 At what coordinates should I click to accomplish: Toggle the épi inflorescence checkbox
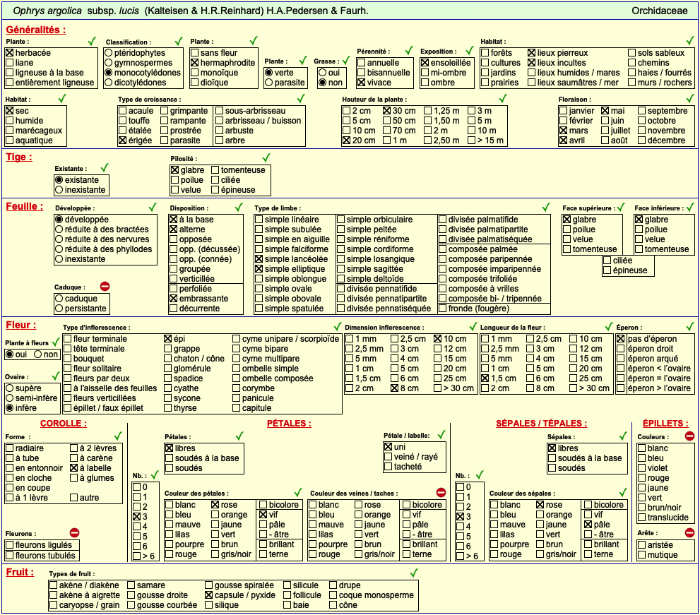[168, 339]
